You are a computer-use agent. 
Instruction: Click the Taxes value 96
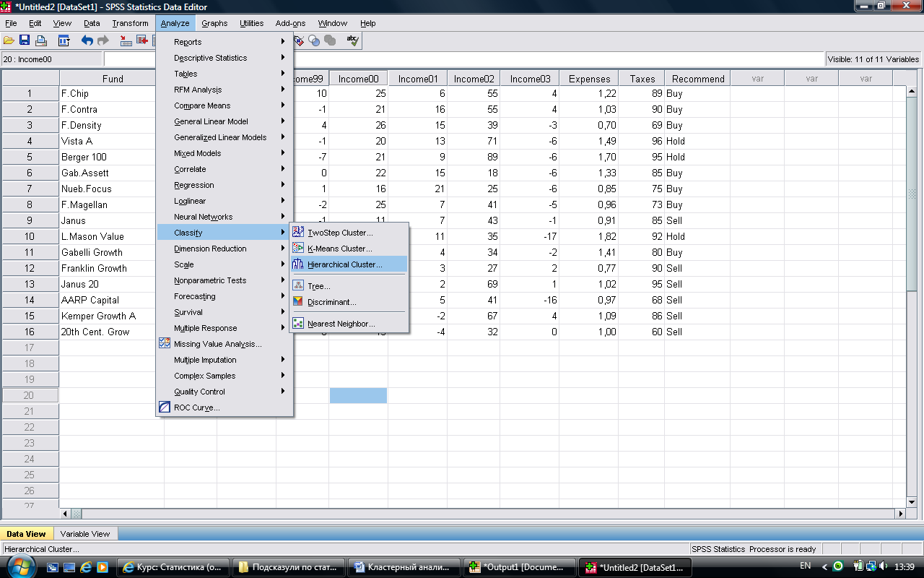(642, 141)
